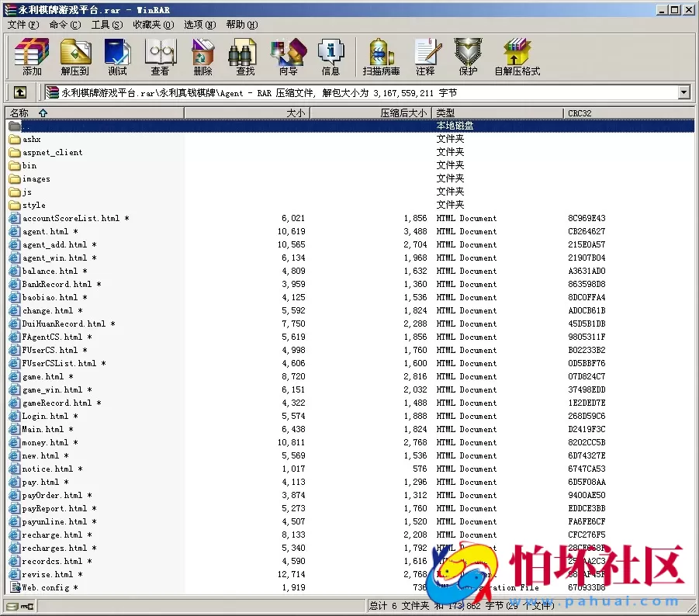Open the 工具 (Tools) menu
The height and width of the screenshot is (616, 699).
click(106, 24)
